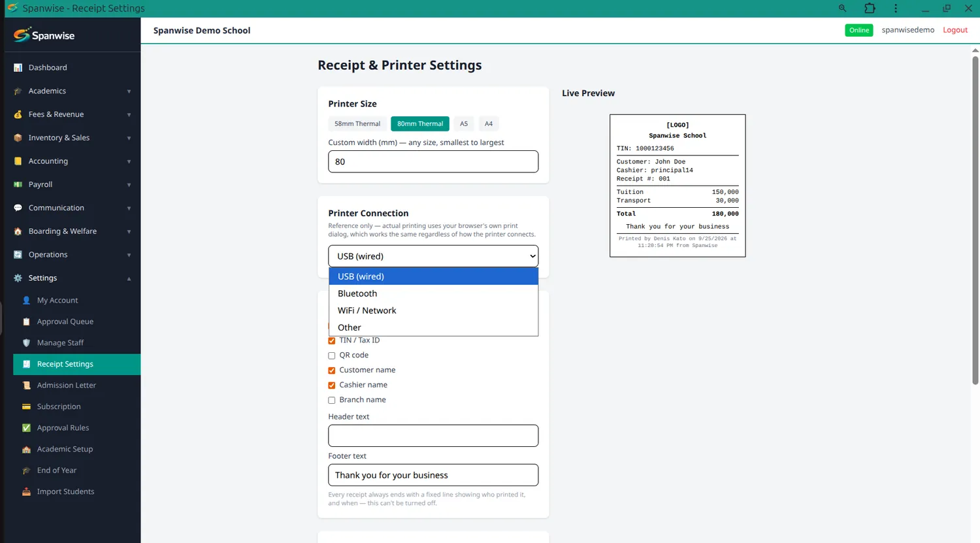Click the Approval Queue clipboard icon
Image resolution: width=980 pixels, height=543 pixels.
click(x=26, y=321)
